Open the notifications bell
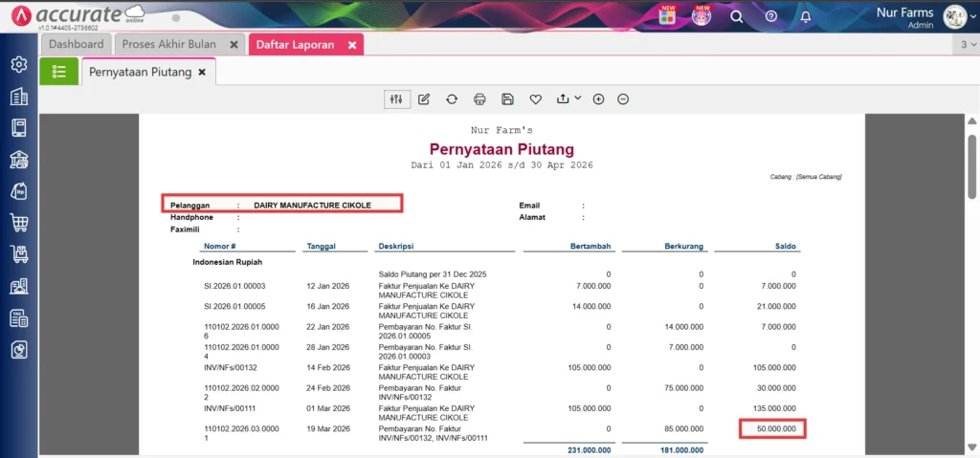 pyautogui.click(x=806, y=17)
